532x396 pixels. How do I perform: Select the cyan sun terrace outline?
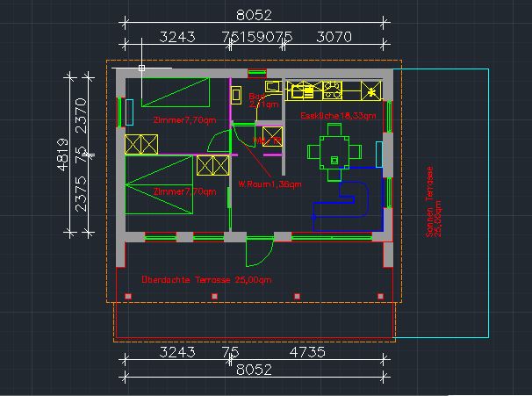point(441,203)
